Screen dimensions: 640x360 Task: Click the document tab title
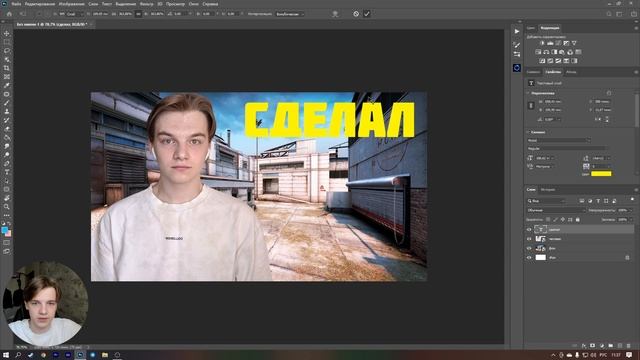51,24
